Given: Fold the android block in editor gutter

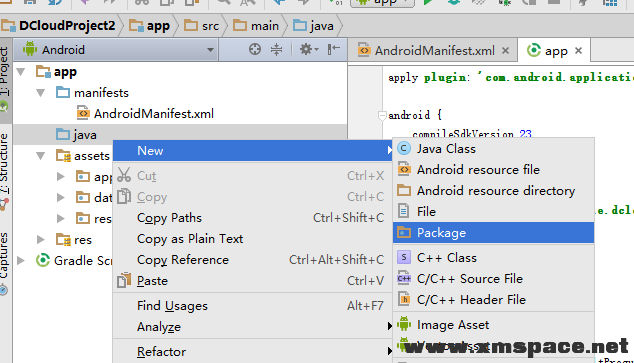Looking at the screenshot, I should click(x=382, y=116).
